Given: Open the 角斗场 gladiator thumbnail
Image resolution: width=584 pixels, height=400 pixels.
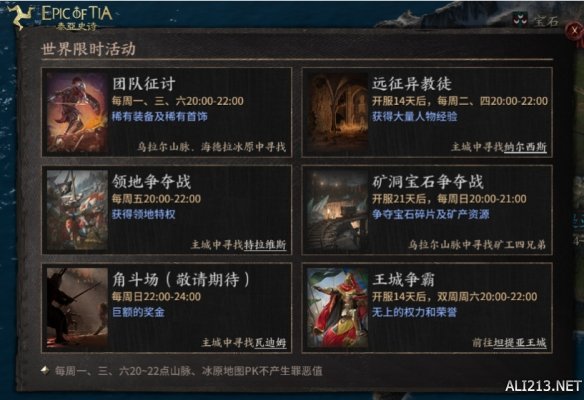Looking at the screenshot, I should (x=77, y=308).
